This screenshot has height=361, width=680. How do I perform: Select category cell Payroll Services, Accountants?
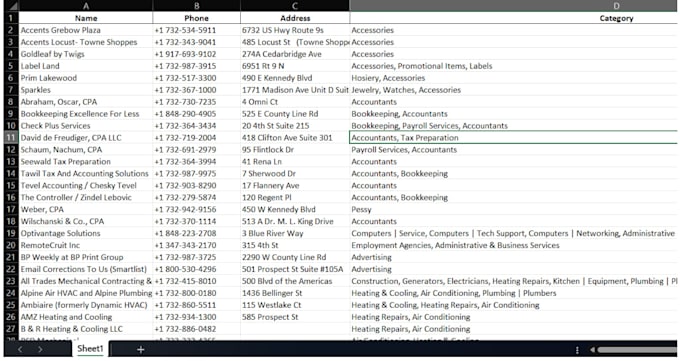click(514, 149)
